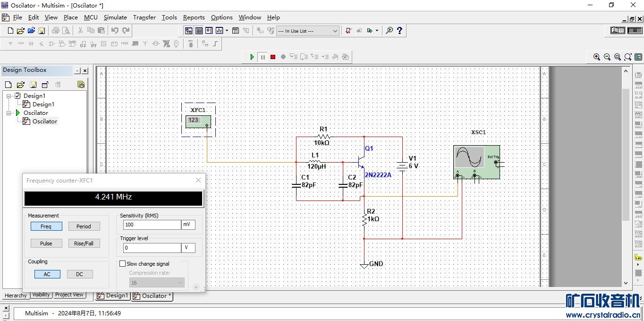644x321 pixels.
Task: Click the XFC1 frequency counter instrument
Action: coord(198,121)
